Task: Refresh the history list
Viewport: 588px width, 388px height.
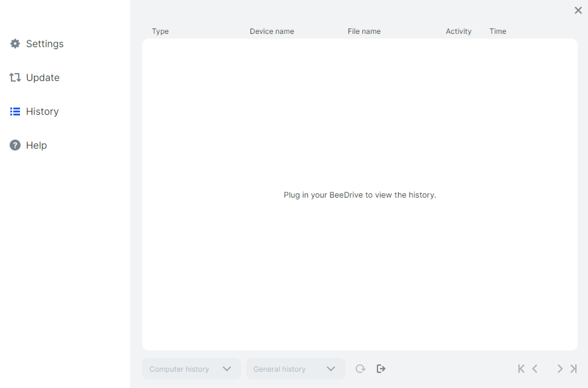Action: click(x=360, y=369)
